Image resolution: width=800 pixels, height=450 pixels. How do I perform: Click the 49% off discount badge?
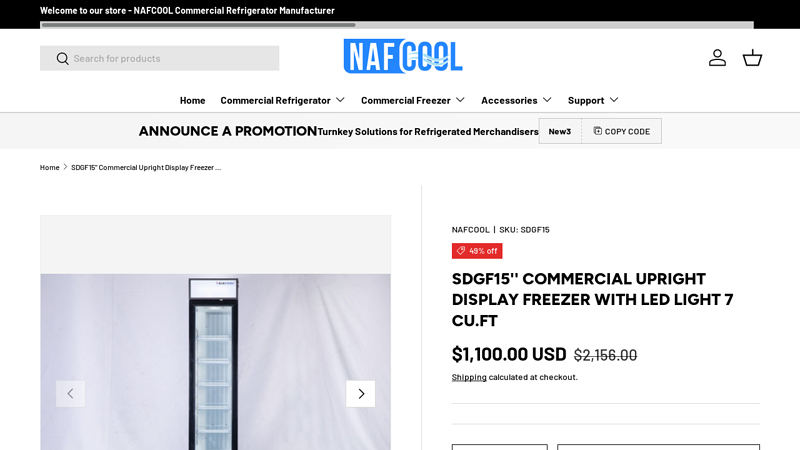point(477,251)
